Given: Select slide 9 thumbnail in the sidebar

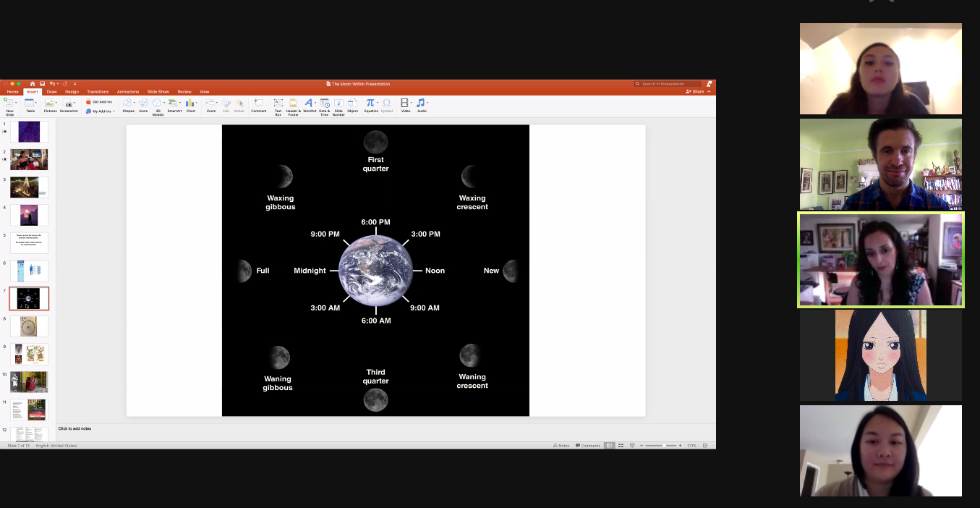Looking at the screenshot, I should click(29, 354).
